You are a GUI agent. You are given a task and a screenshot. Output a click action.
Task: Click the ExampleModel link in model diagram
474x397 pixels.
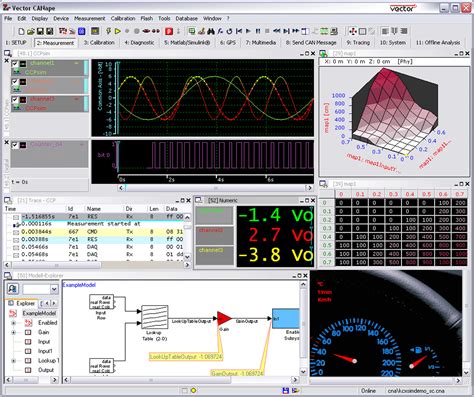(79, 285)
